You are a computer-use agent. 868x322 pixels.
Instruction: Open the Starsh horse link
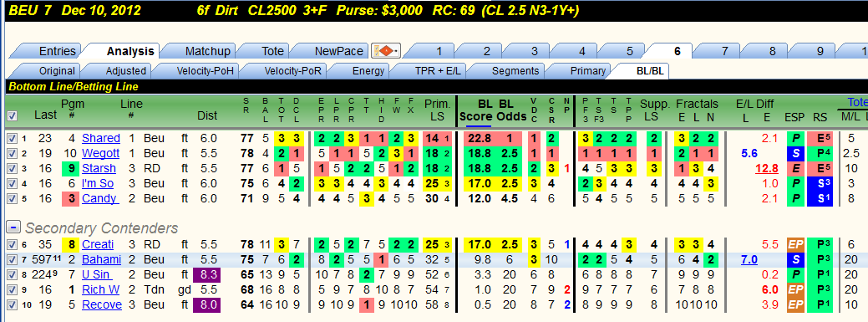99,168
